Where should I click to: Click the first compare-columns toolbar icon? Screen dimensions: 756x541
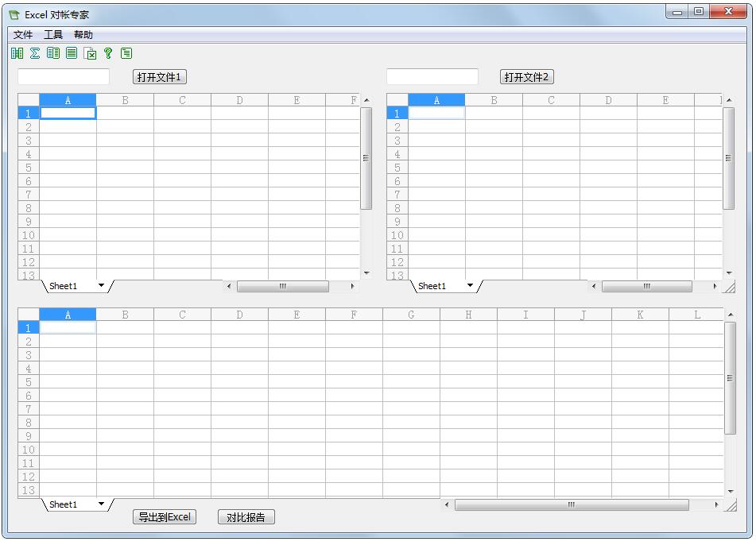pyautogui.click(x=17, y=53)
